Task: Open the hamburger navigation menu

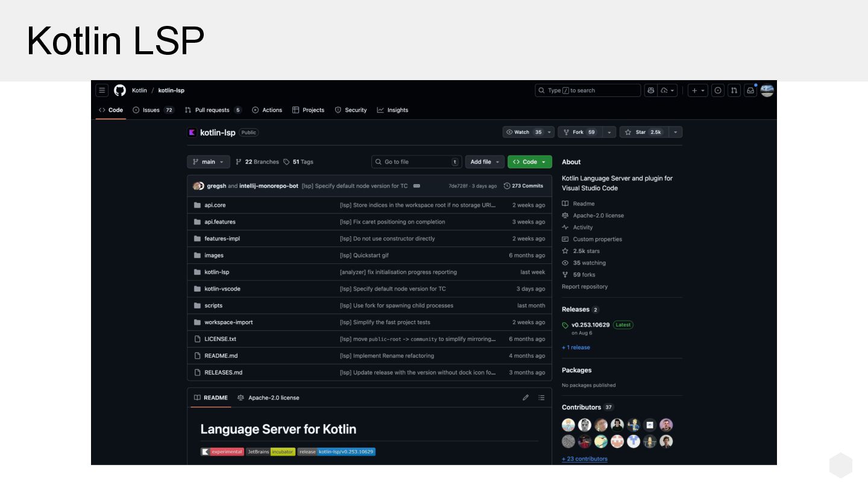Action: click(x=102, y=90)
